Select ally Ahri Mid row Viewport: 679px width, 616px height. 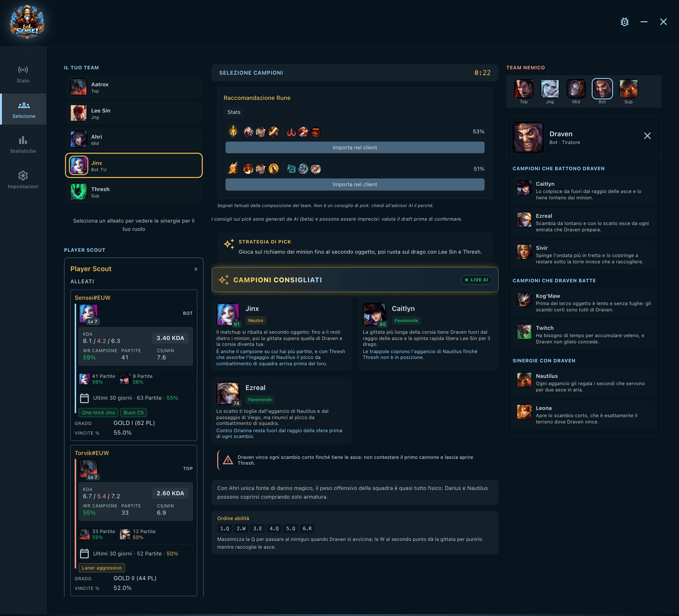(x=134, y=139)
